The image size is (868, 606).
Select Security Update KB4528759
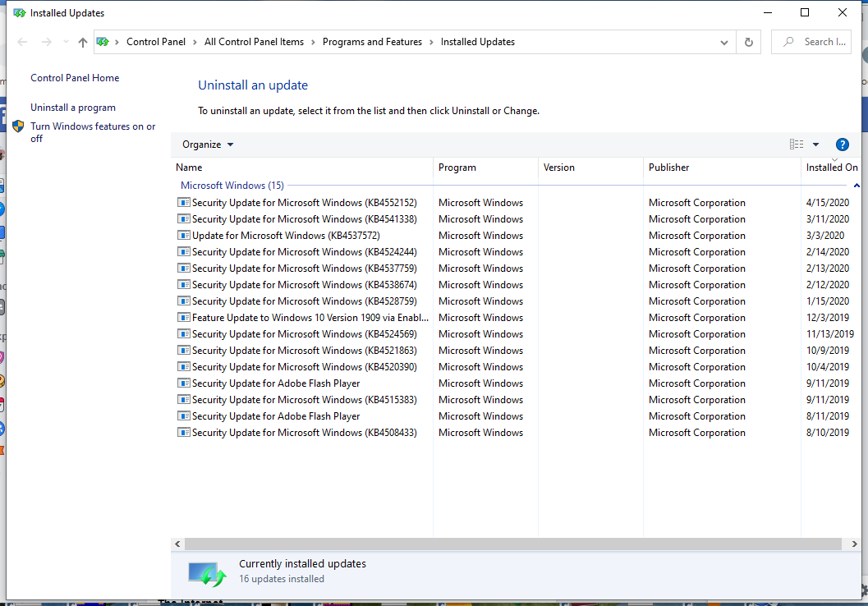(305, 301)
